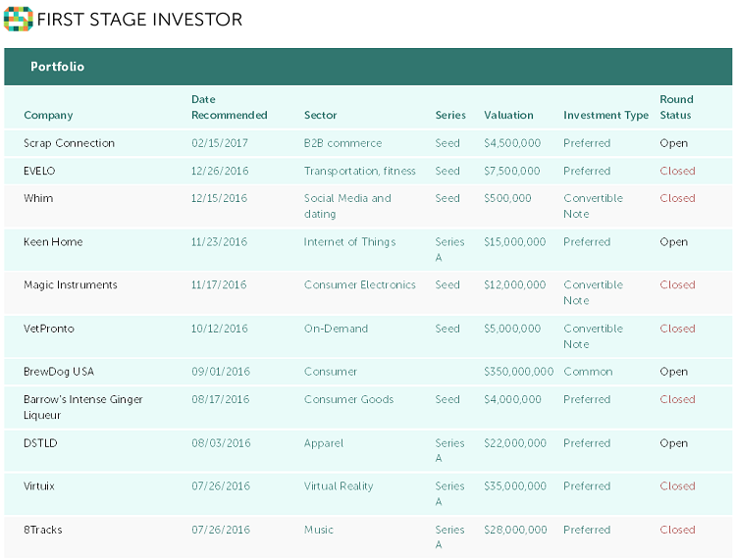This screenshot has height=560, width=736.
Task: Select the $5,000,000 valuation
Action: (x=512, y=329)
